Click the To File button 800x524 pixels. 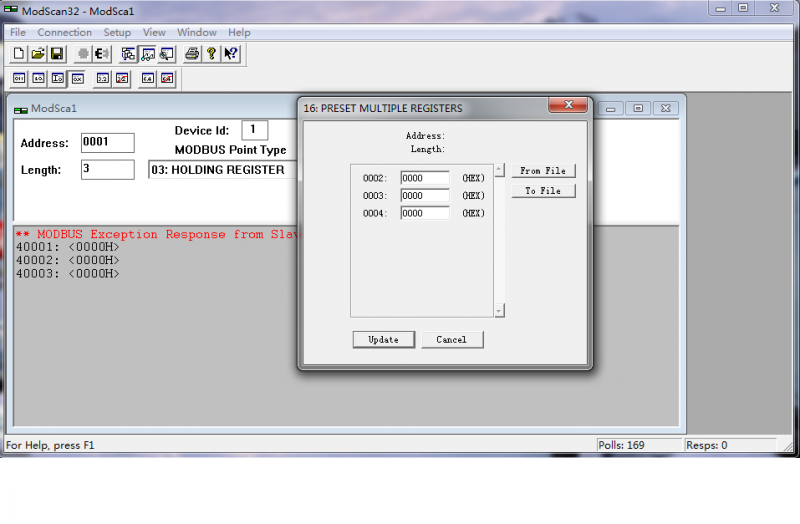543,191
